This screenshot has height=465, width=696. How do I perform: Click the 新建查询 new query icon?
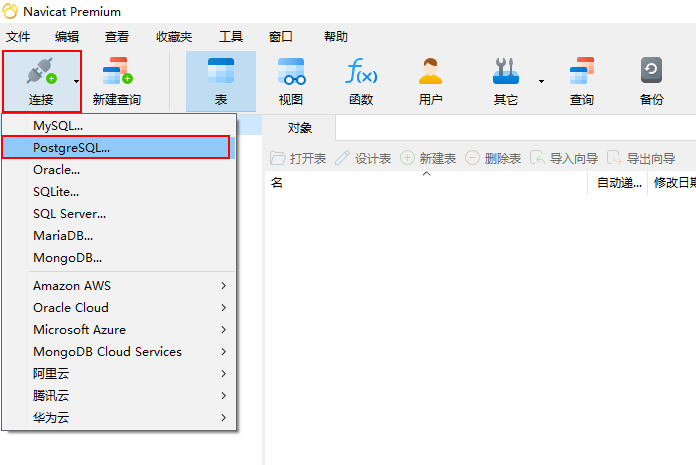coord(117,71)
